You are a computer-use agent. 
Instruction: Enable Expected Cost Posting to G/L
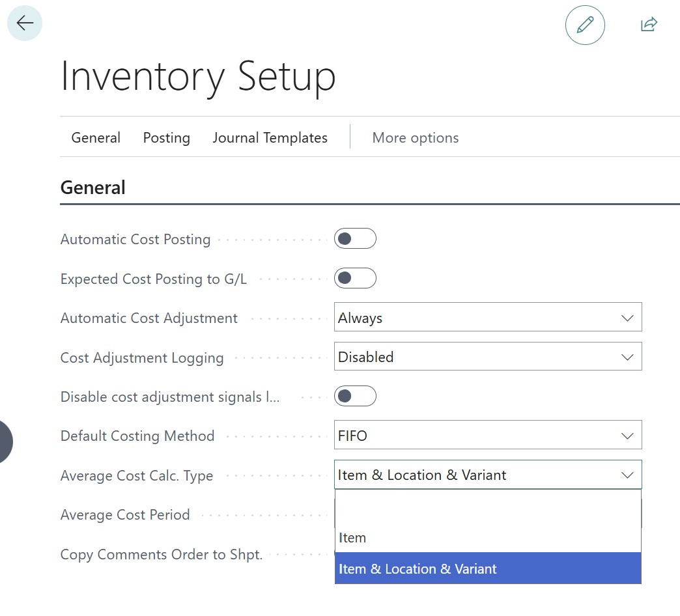[355, 279]
